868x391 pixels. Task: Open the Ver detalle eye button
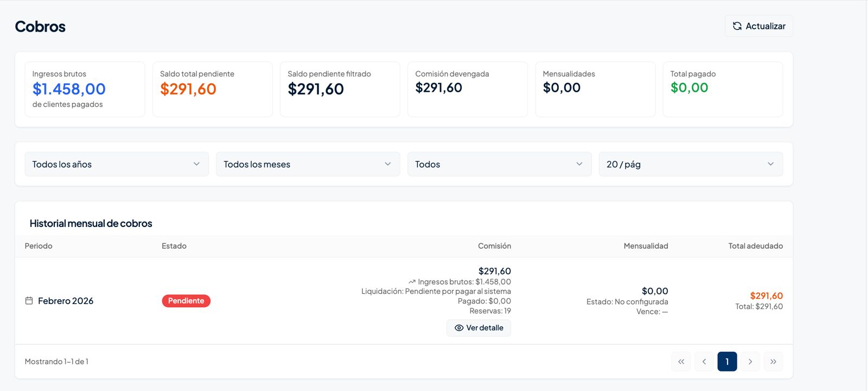coord(478,328)
